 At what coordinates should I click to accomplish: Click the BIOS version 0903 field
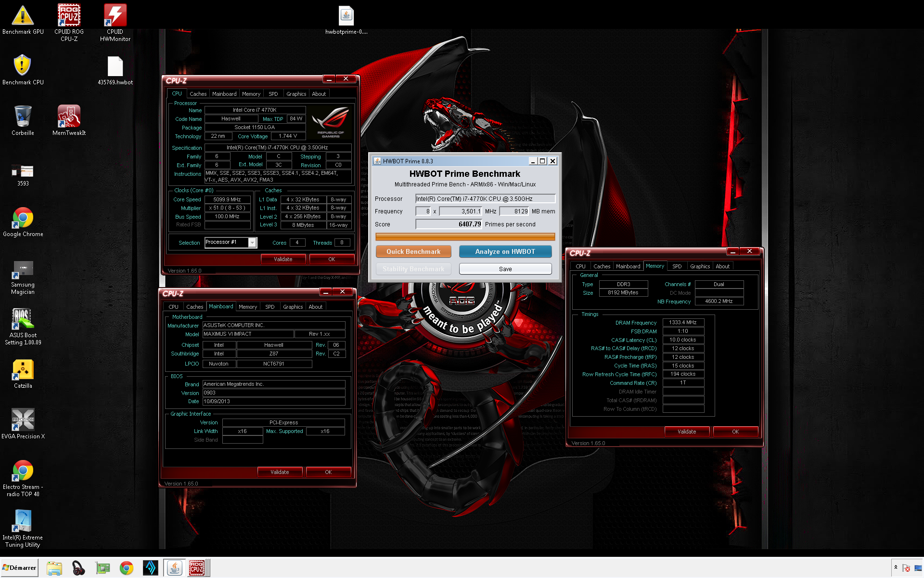pos(273,393)
